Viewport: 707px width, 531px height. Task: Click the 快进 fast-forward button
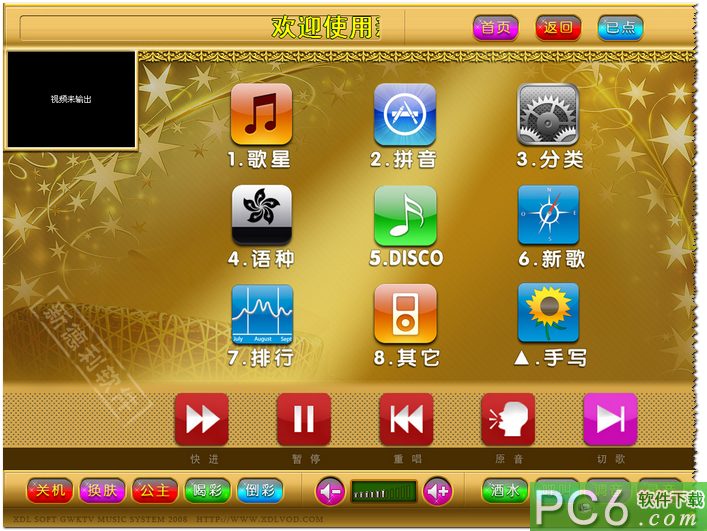[202, 419]
